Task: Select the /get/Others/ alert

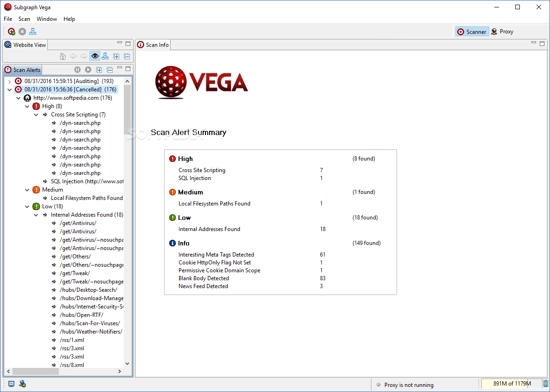Action: point(71,257)
